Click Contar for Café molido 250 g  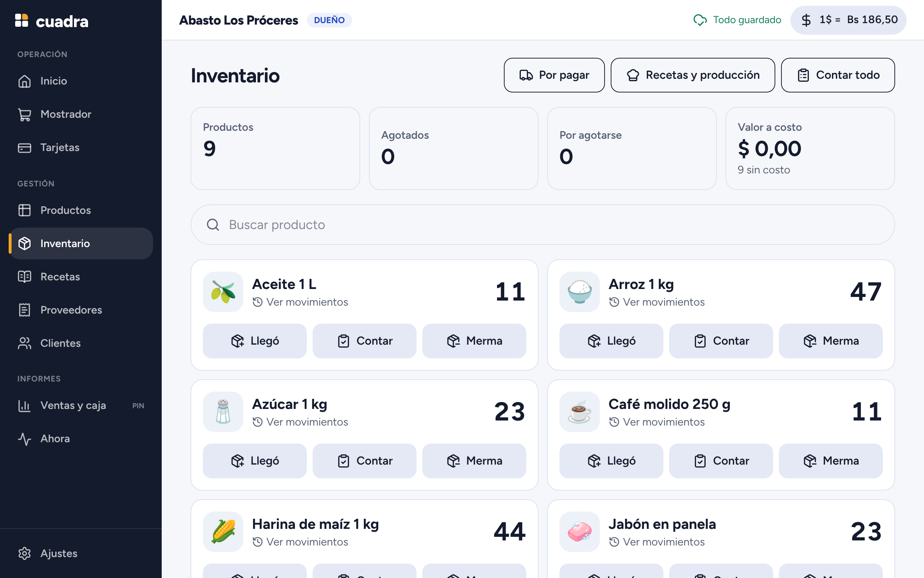pyautogui.click(x=721, y=461)
